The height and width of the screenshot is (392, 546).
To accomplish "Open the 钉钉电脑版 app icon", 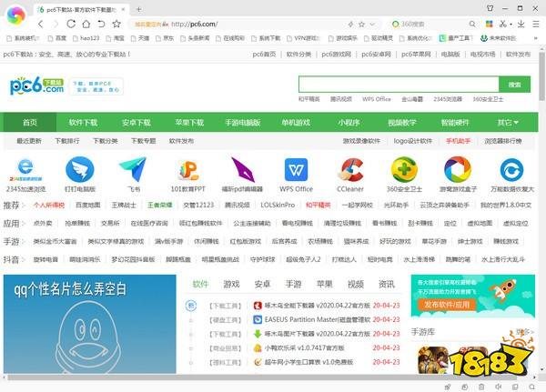I will tap(80, 169).
